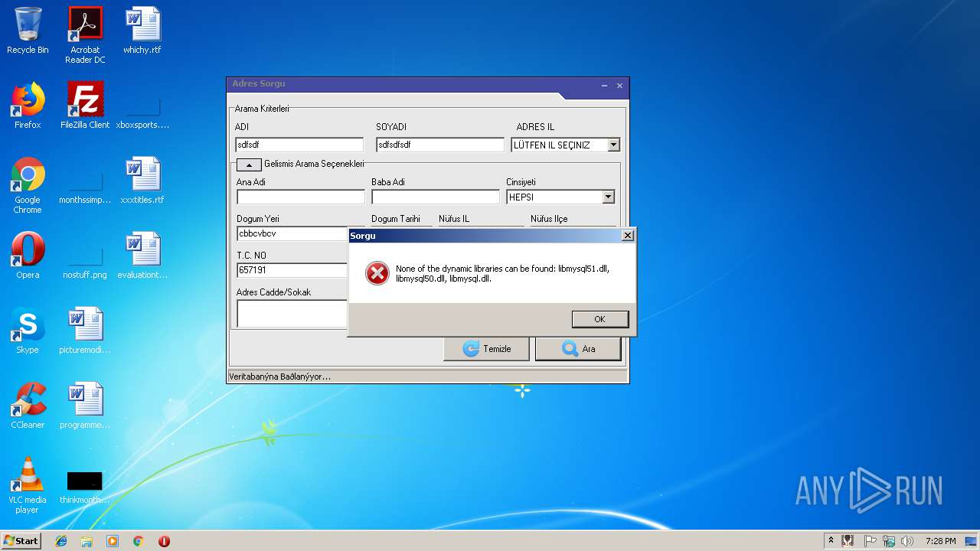The height and width of the screenshot is (551, 980).
Task: Select the picturemodi document icon
Action: click(85, 331)
